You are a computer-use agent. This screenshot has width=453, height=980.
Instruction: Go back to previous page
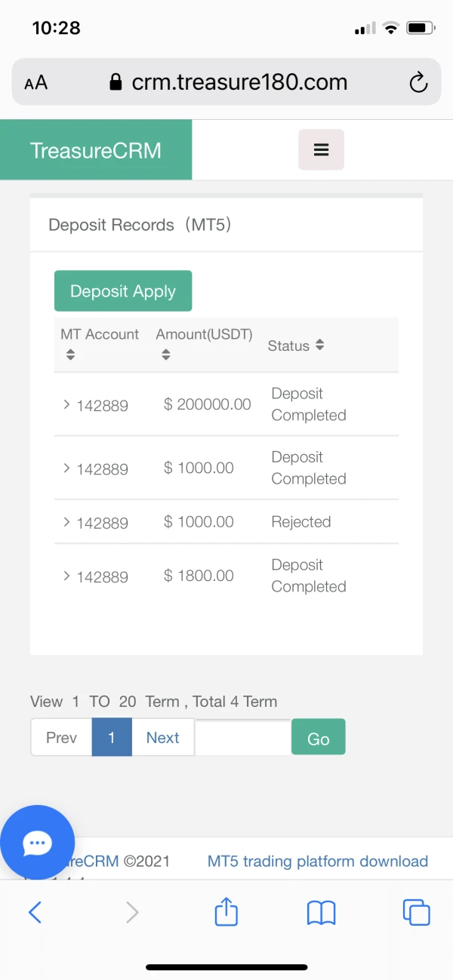(35, 913)
